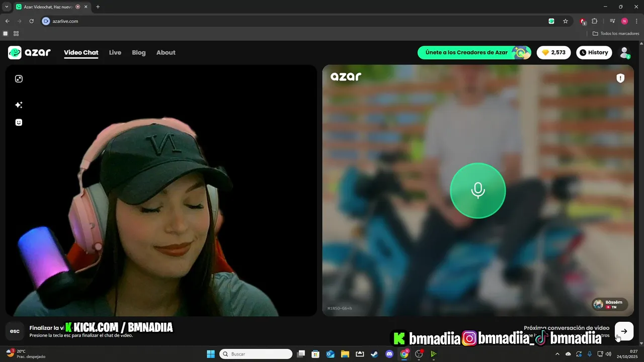Screen dimensions: 644x362
Task: Open Microsoft Store from the taskbar
Action: (315, 354)
